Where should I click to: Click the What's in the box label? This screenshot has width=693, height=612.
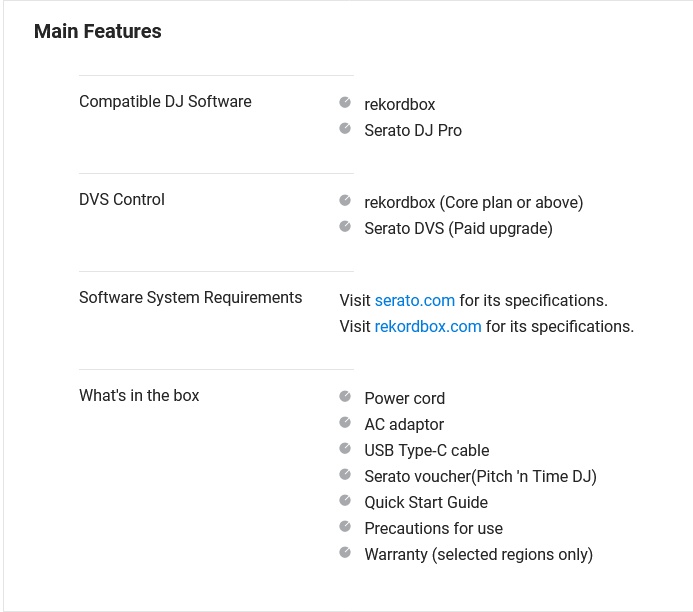coord(139,395)
